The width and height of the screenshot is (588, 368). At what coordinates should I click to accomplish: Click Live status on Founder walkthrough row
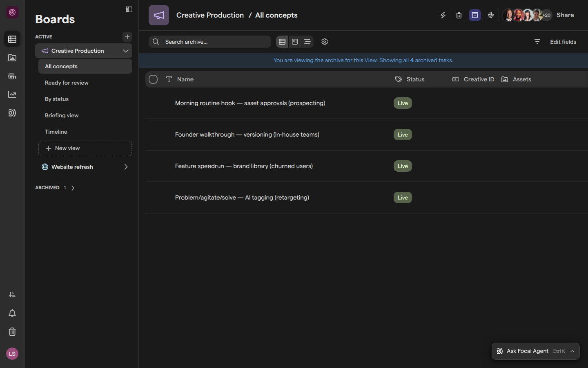pos(403,135)
